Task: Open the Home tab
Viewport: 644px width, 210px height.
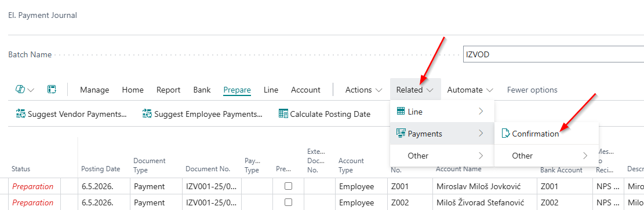Action: point(133,90)
